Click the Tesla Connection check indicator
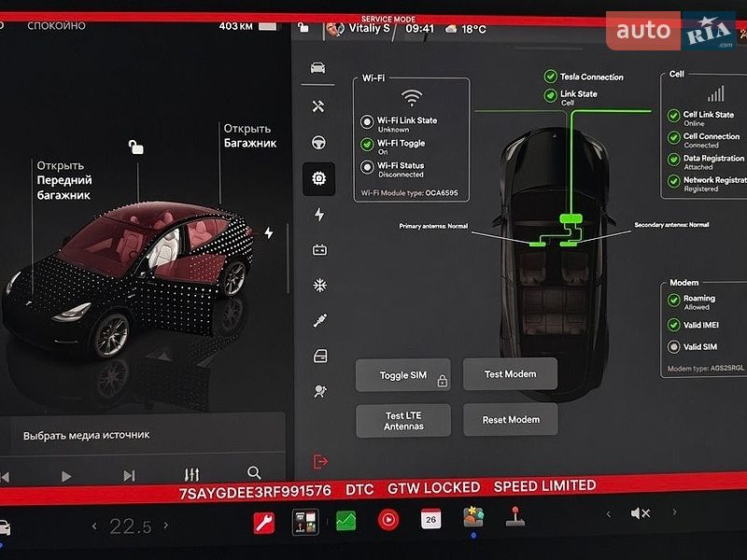The image size is (747, 560). tap(550, 77)
